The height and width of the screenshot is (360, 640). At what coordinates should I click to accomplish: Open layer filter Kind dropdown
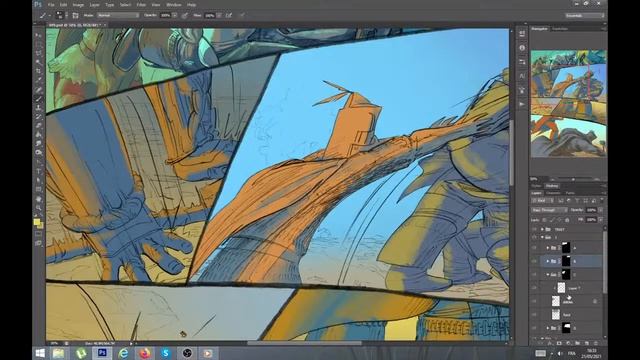tap(543, 200)
